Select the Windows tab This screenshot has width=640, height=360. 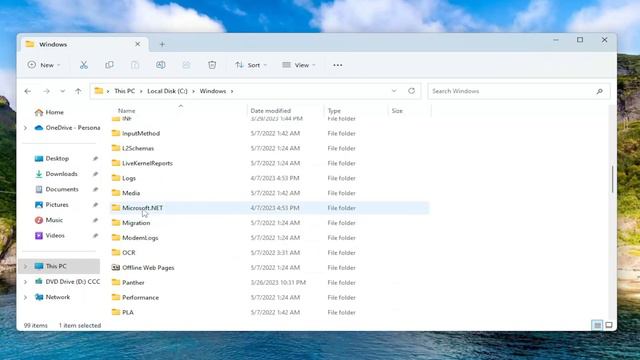click(x=84, y=44)
